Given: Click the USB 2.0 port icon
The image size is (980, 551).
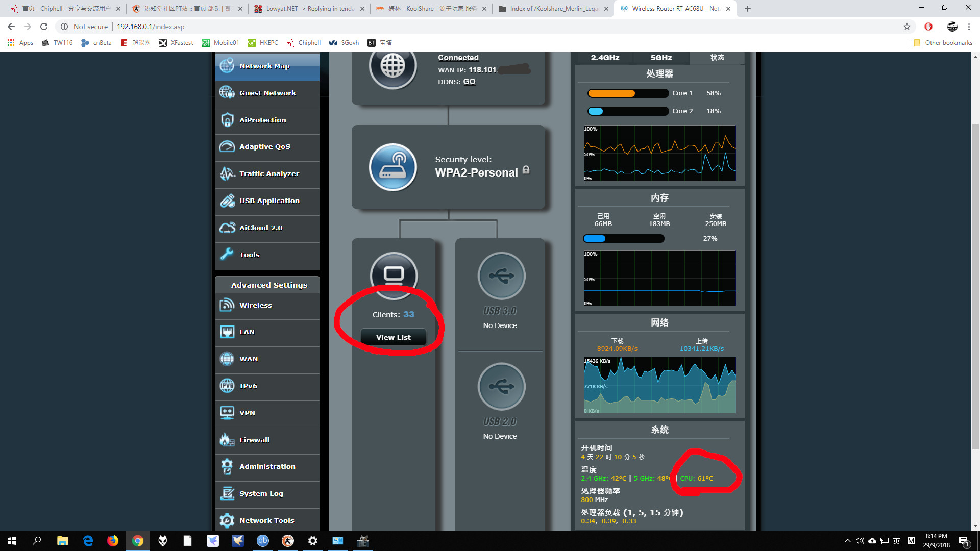Looking at the screenshot, I should click(501, 387).
